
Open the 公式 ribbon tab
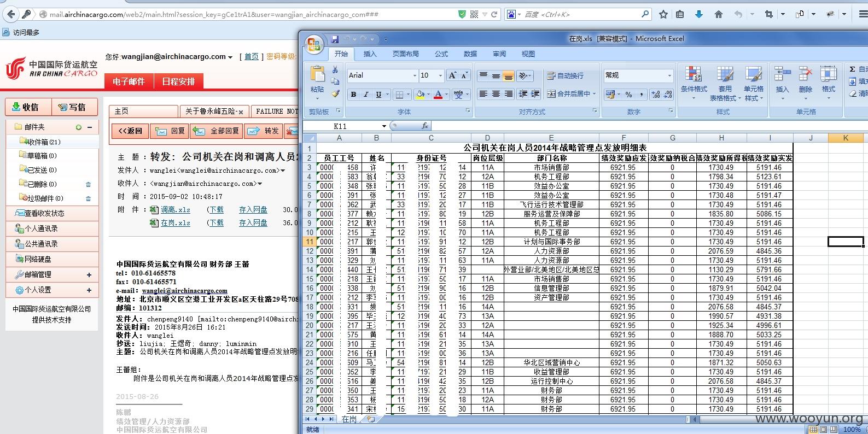[x=441, y=54]
